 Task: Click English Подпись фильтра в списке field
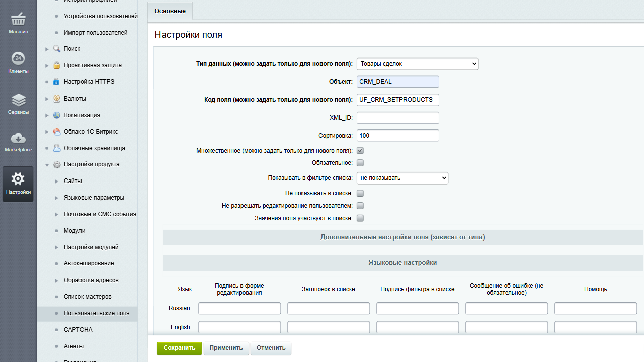click(418, 327)
